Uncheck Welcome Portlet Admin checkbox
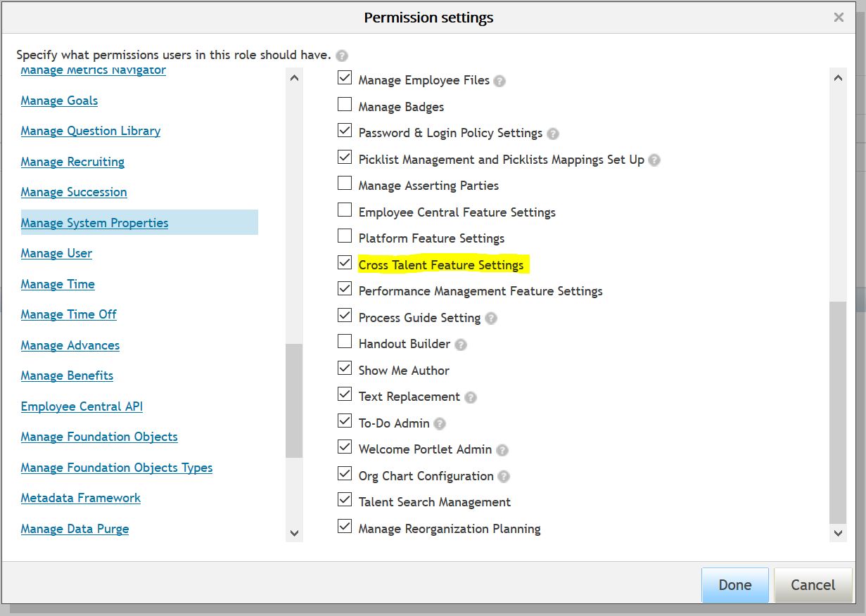866x616 pixels. point(345,447)
